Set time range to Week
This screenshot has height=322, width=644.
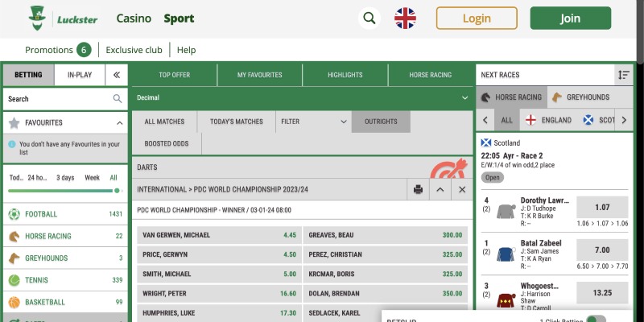[92, 178]
